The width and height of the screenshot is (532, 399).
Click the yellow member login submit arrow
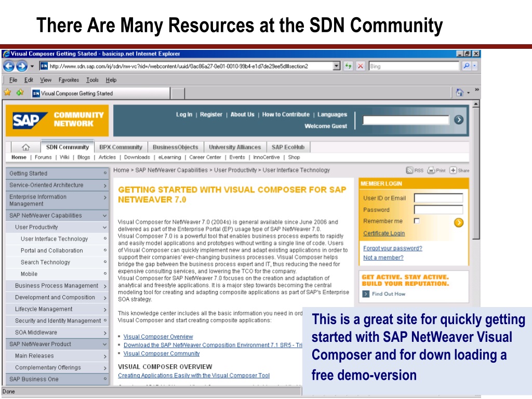[x=459, y=222]
